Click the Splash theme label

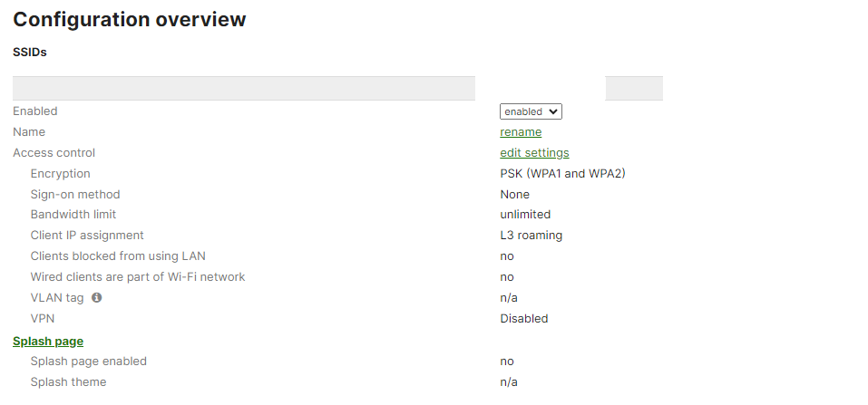[68, 381]
